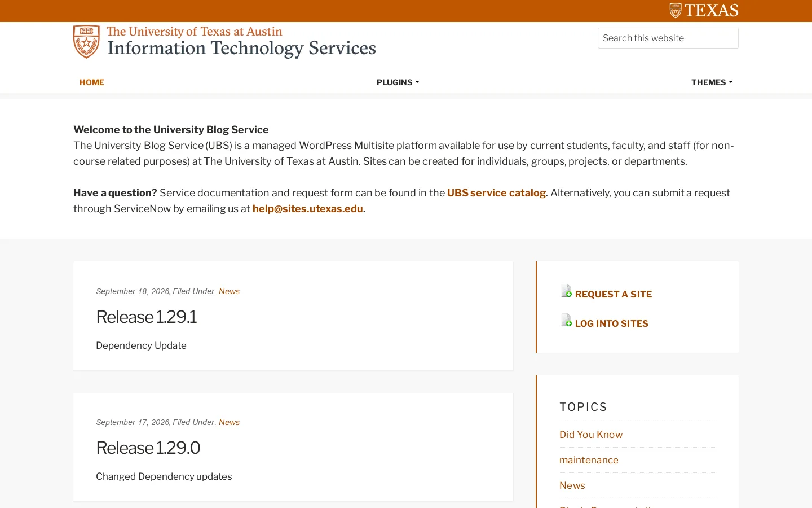Image resolution: width=812 pixels, height=508 pixels.
Task: Open the News topic in Topics list
Action: pyautogui.click(x=572, y=485)
